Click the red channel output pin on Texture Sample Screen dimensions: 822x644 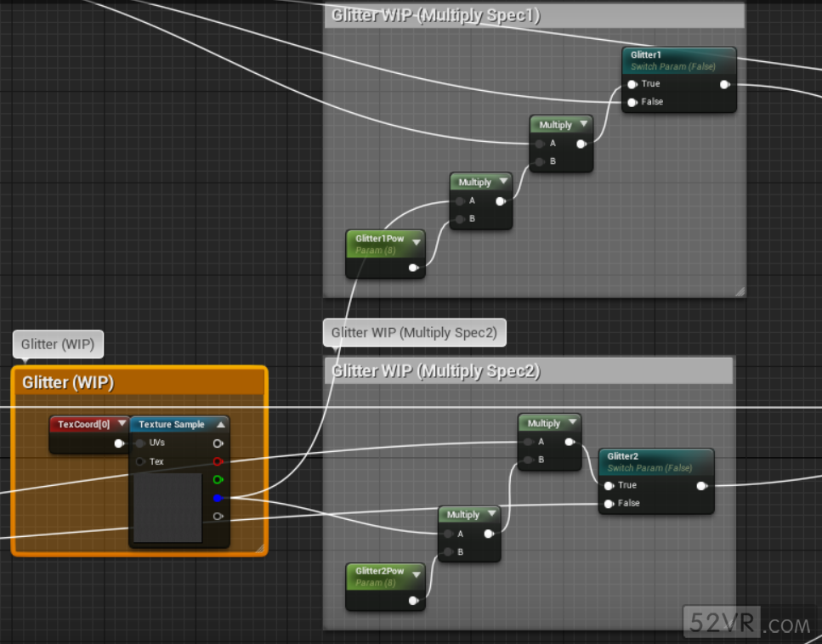218,461
